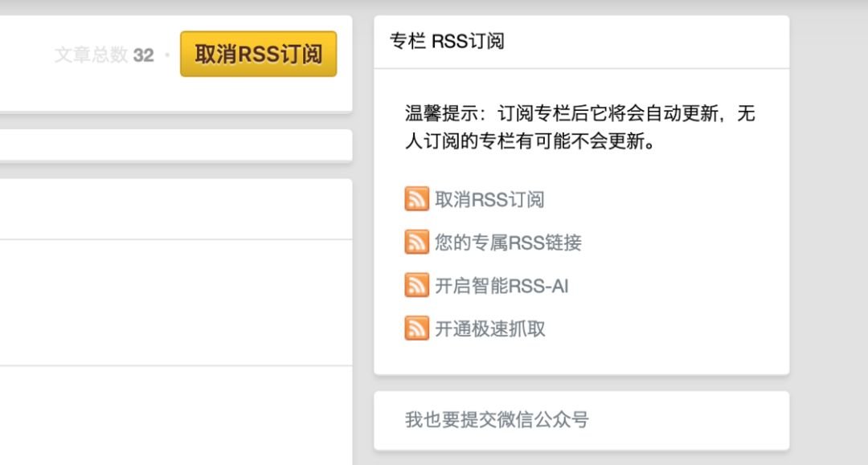The image size is (868, 465).
Task: Click the RSS icon beside 取消RSS订阅 link
Action: (416, 198)
